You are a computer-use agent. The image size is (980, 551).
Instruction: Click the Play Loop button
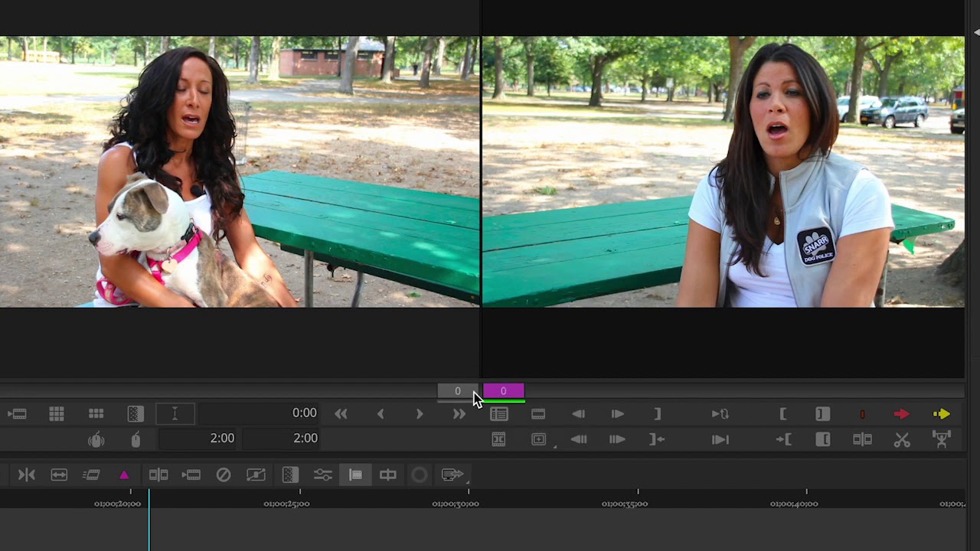point(720,414)
